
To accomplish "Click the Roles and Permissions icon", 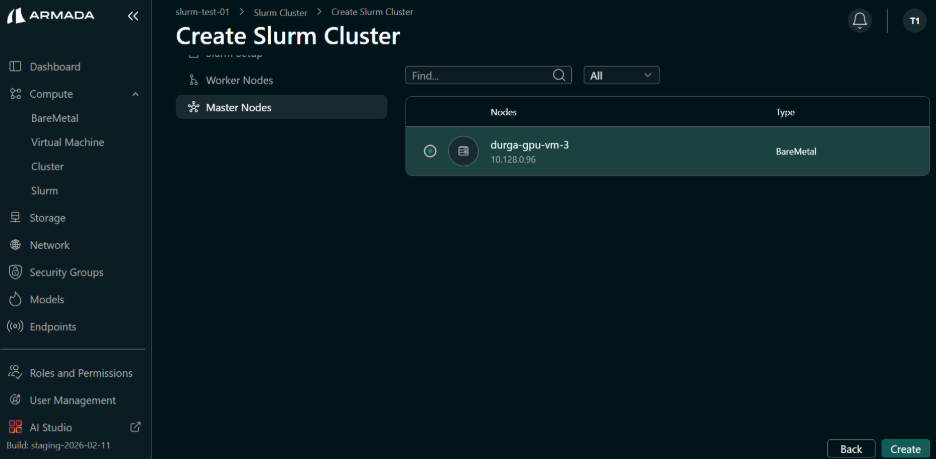I will point(16,372).
